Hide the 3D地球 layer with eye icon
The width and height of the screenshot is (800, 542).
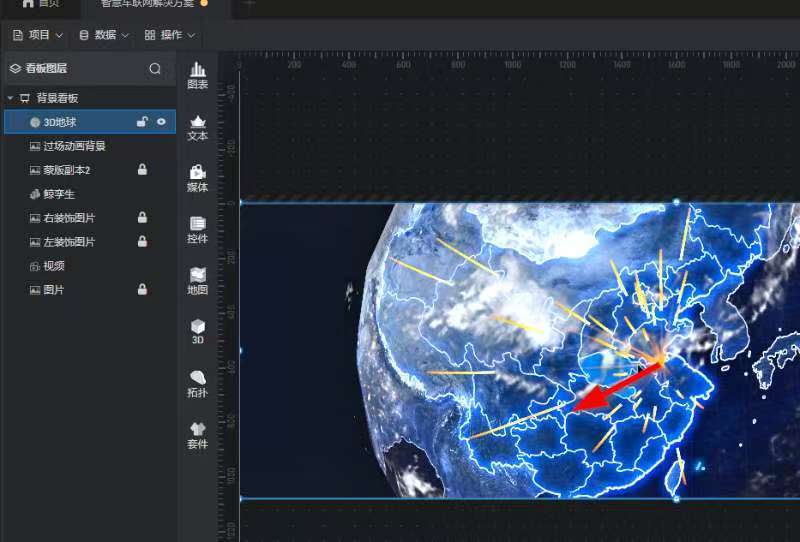pos(161,122)
